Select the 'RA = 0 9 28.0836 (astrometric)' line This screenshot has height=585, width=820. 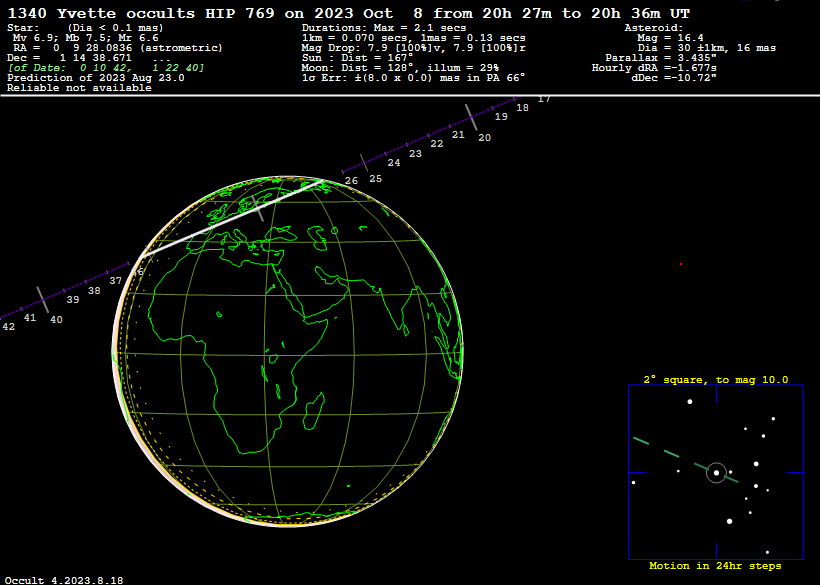click(118, 48)
